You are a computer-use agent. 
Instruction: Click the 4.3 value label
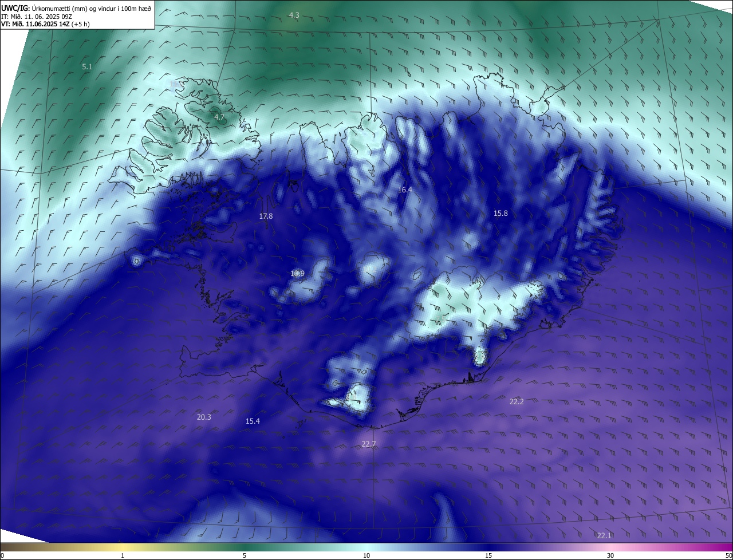(x=294, y=15)
